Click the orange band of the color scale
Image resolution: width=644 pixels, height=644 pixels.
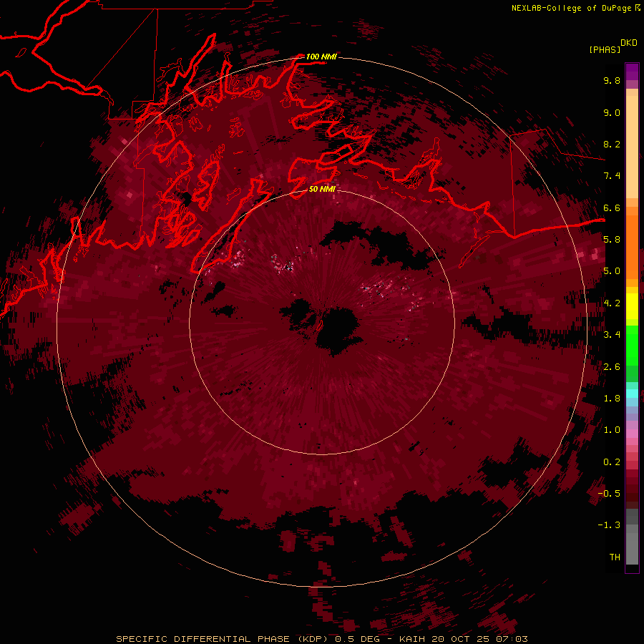[x=632, y=246]
